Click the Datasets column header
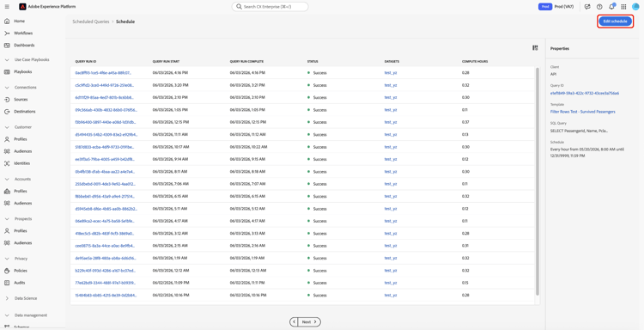The image size is (644, 330). tap(392, 61)
